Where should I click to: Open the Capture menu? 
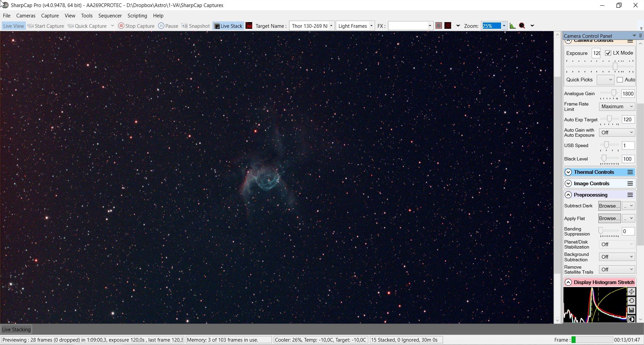(50, 15)
